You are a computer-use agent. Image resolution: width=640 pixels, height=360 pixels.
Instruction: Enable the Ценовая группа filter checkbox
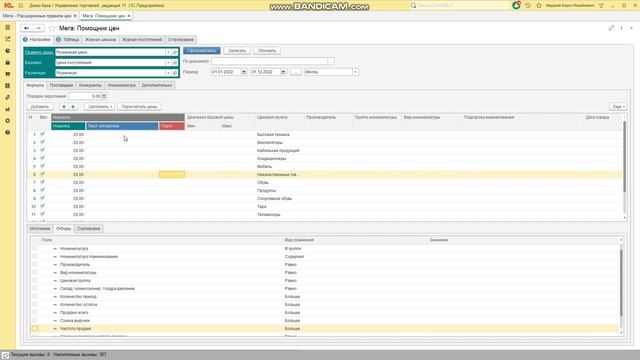(34, 280)
